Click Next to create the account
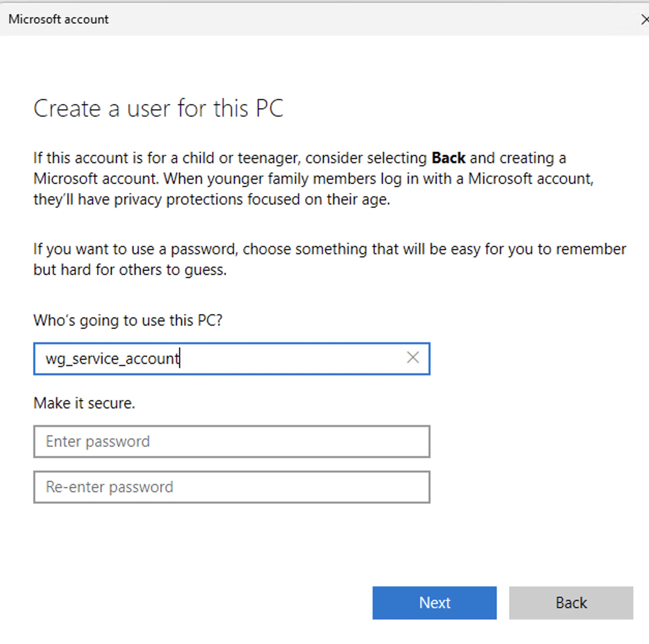The image size is (649, 644). tap(434, 603)
